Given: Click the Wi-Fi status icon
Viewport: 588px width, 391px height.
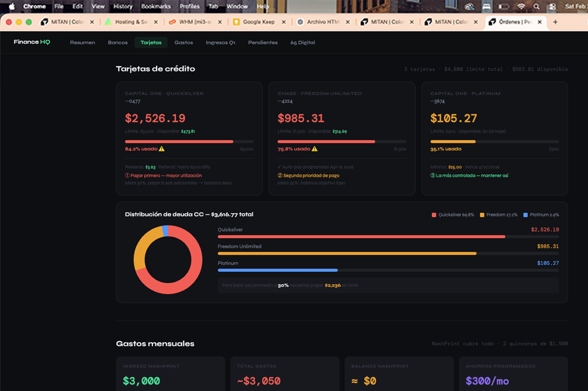Looking at the screenshot, I should point(521,6).
